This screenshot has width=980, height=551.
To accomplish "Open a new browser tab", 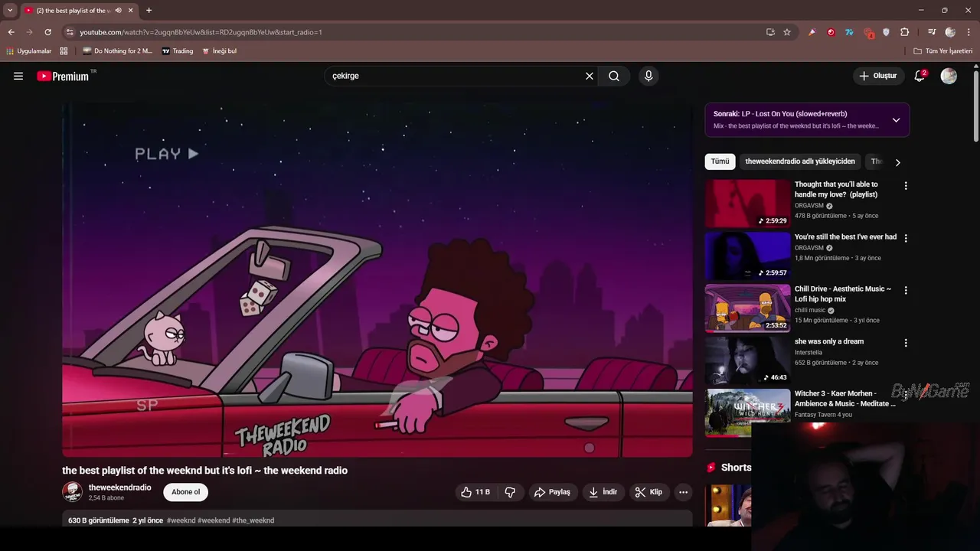I will pos(149,11).
